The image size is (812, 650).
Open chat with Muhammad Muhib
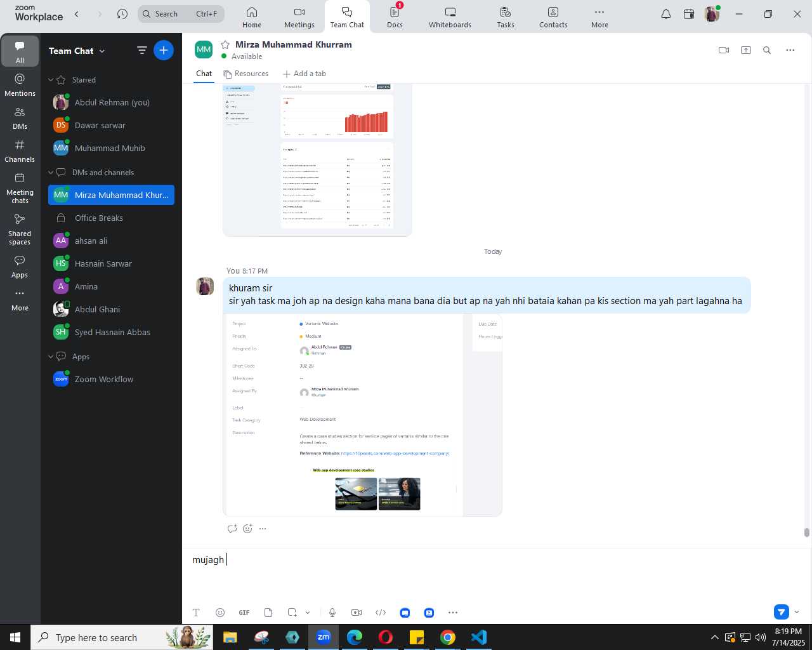tap(111, 148)
